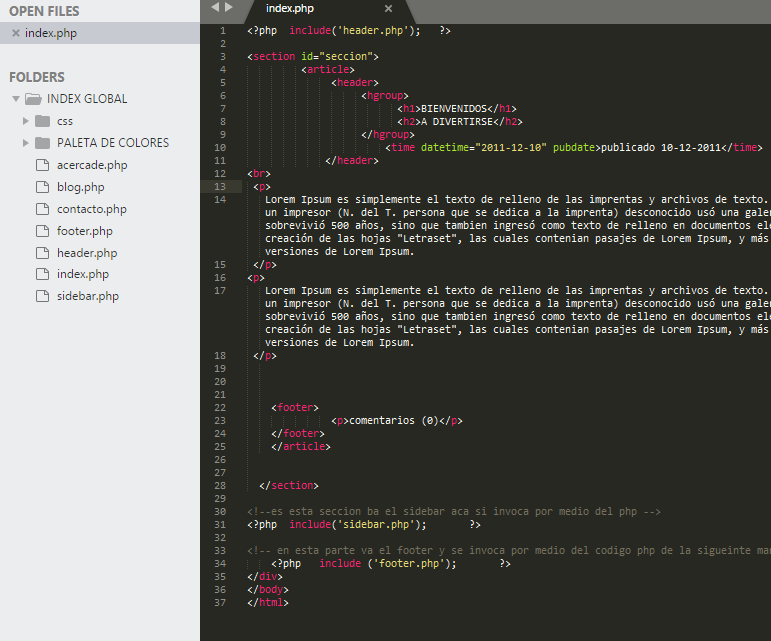Click line number 37 in the gutter
The width and height of the screenshot is (771, 641).
click(220, 603)
